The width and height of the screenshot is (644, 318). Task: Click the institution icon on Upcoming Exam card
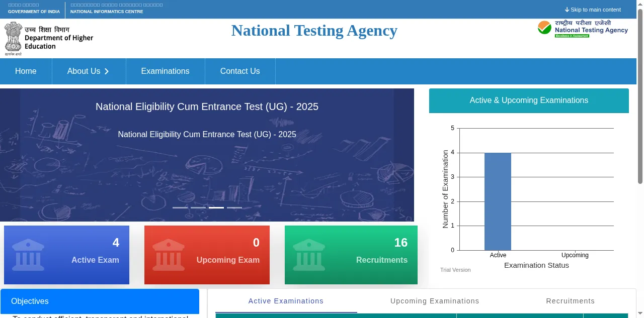click(x=169, y=255)
